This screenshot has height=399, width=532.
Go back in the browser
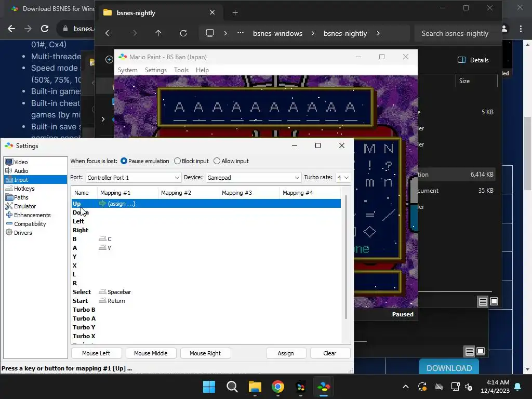pos(11,29)
